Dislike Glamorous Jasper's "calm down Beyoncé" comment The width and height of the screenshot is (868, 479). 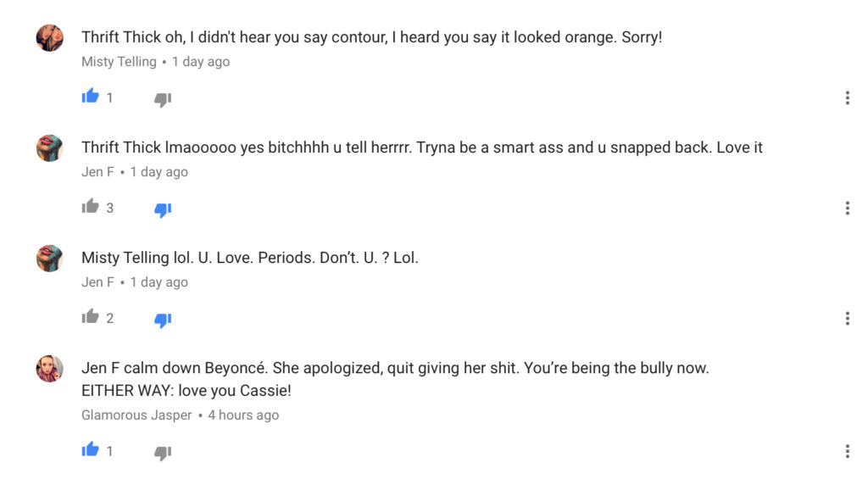(x=163, y=453)
